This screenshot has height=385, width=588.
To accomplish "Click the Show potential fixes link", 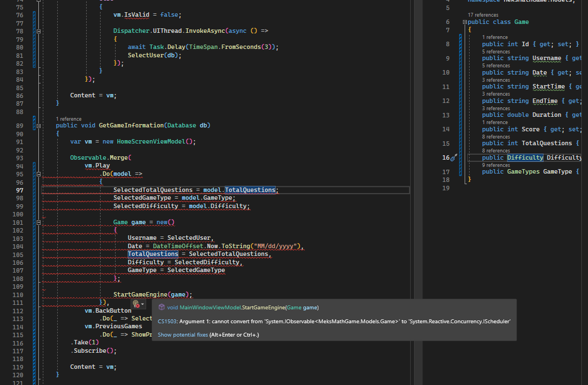I will tap(183, 335).
